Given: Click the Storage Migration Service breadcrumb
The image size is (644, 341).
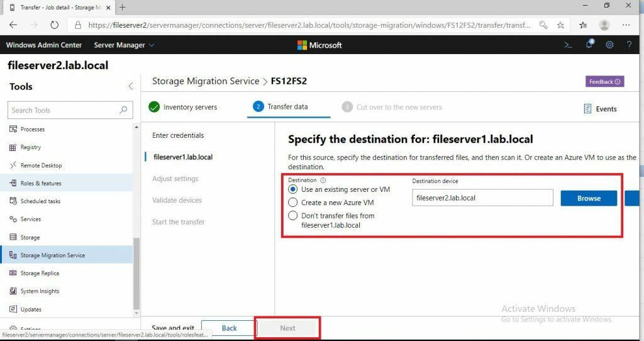Looking at the screenshot, I should (x=206, y=81).
